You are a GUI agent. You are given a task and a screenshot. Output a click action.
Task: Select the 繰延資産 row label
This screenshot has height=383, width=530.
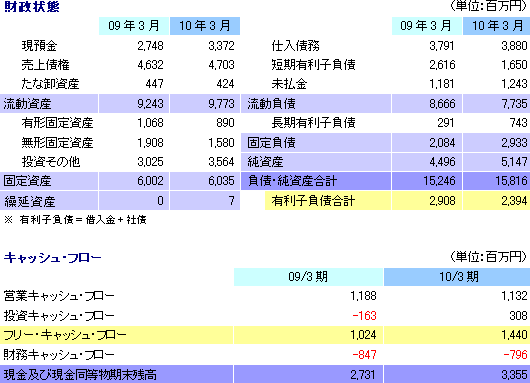[29, 201]
